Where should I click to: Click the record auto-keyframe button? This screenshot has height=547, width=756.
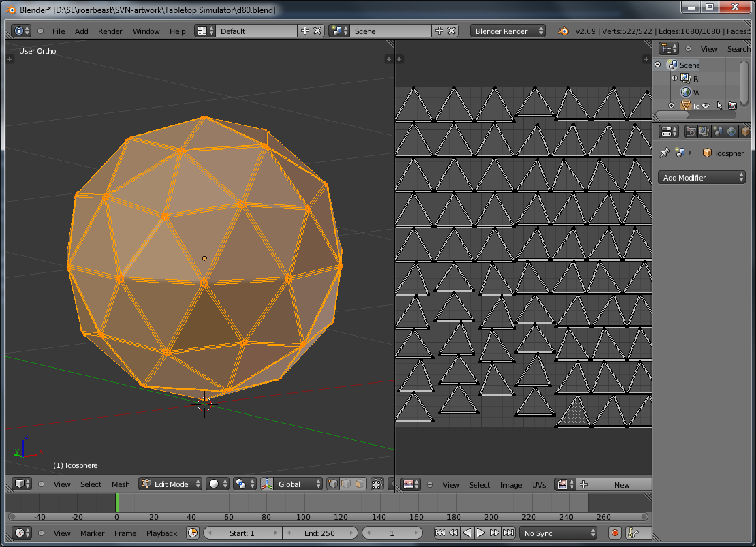pyautogui.click(x=615, y=533)
